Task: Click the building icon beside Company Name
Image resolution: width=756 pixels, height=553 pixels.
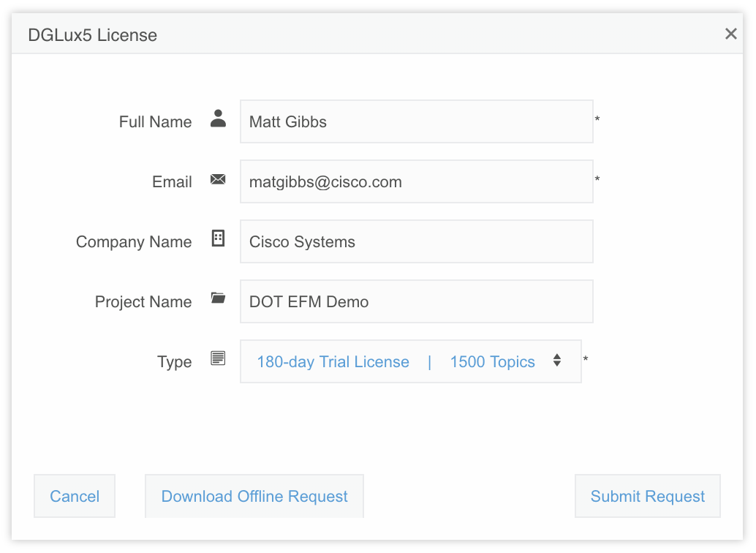Action: [x=218, y=238]
